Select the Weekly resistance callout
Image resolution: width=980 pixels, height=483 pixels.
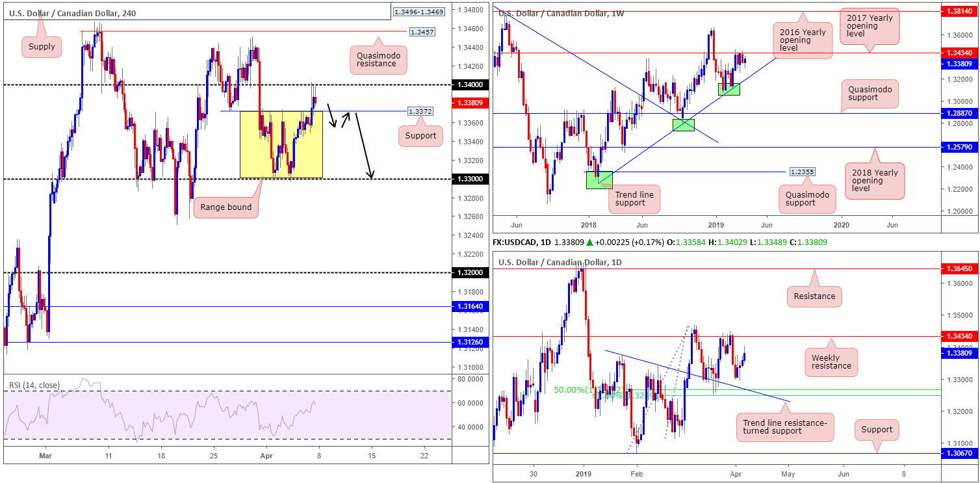(x=831, y=362)
